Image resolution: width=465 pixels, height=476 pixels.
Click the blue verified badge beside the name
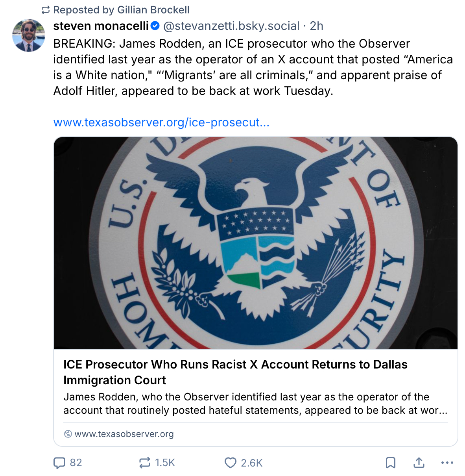coord(155,26)
